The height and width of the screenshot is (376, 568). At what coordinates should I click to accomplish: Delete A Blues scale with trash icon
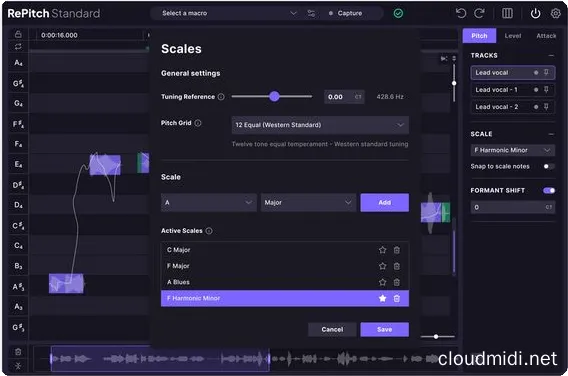pos(397,282)
